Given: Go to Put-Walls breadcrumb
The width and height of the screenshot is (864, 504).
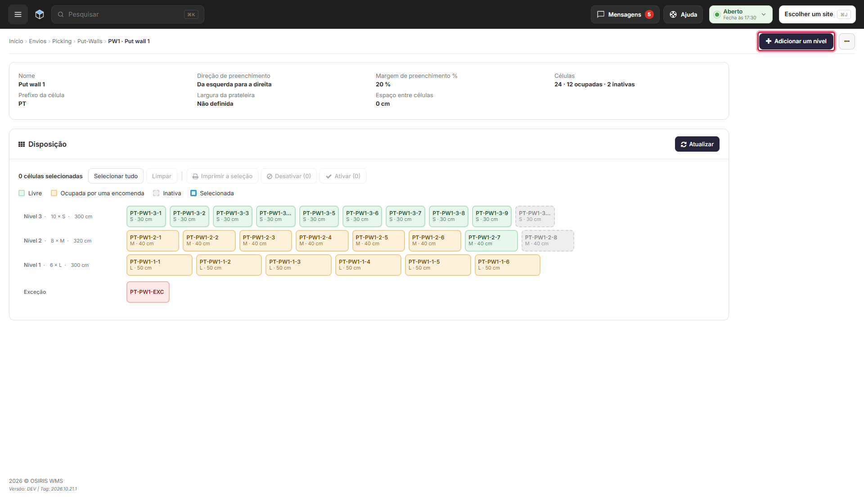Looking at the screenshot, I should tap(90, 41).
